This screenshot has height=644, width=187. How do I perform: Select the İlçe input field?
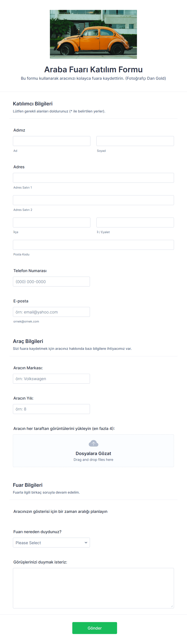[51, 222]
